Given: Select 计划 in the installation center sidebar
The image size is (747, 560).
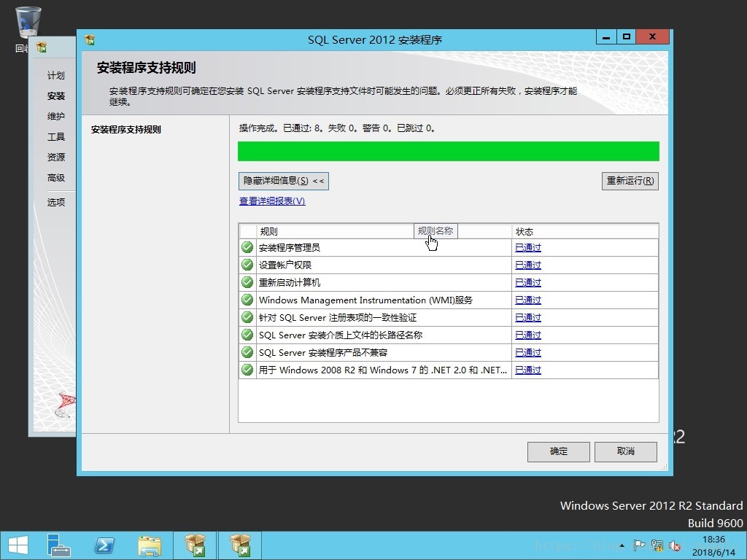Looking at the screenshot, I should click(55, 75).
